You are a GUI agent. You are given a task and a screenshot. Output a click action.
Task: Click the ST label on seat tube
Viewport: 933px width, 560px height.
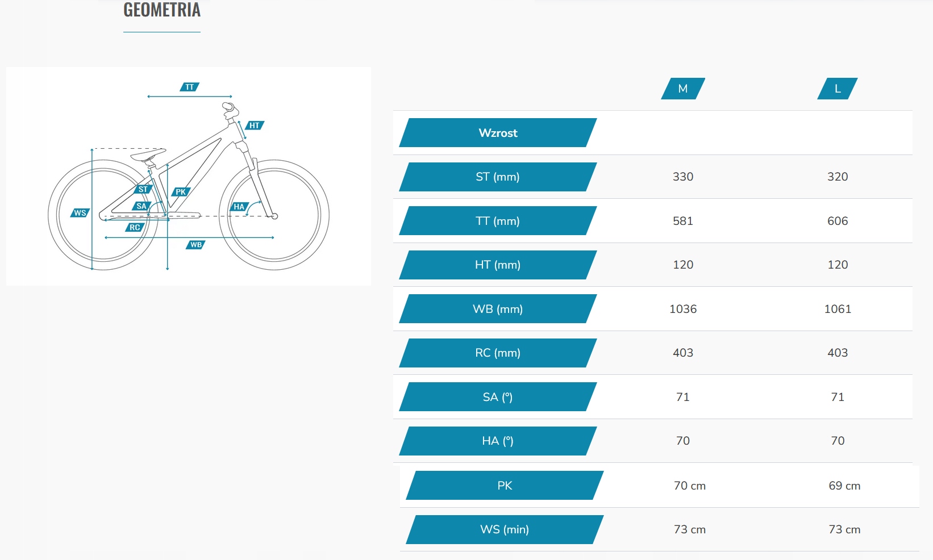(143, 189)
